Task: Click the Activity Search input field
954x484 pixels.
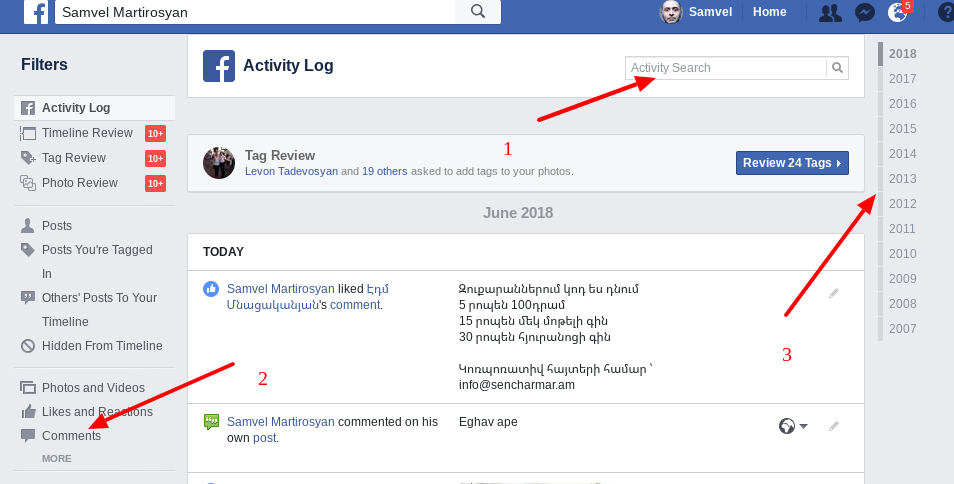Action: [x=726, y=67]
